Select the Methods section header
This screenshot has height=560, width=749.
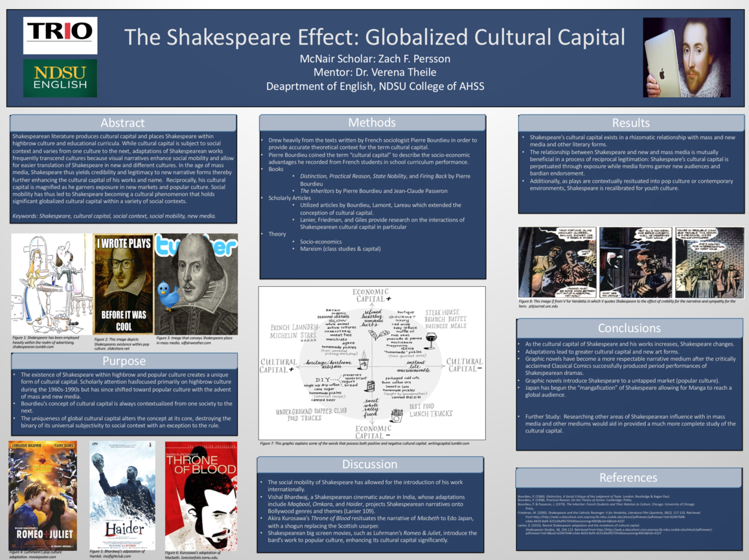pyautogui.click(x=372, y=123)
